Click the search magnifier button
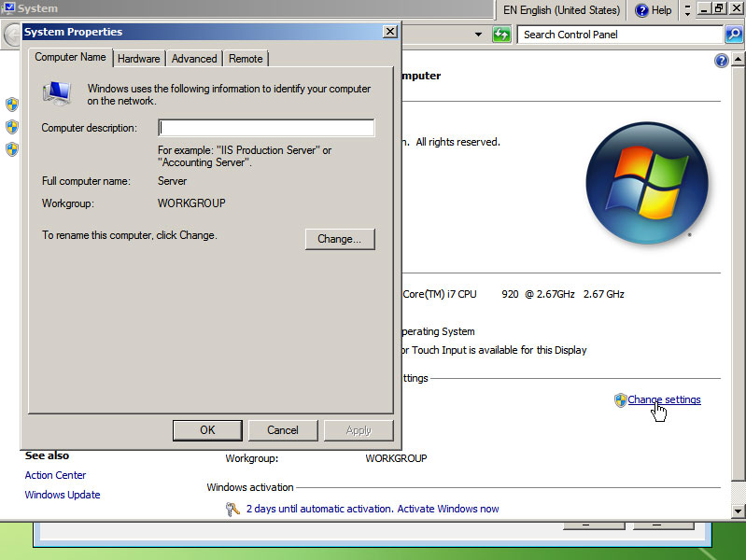 click(734, 35)
